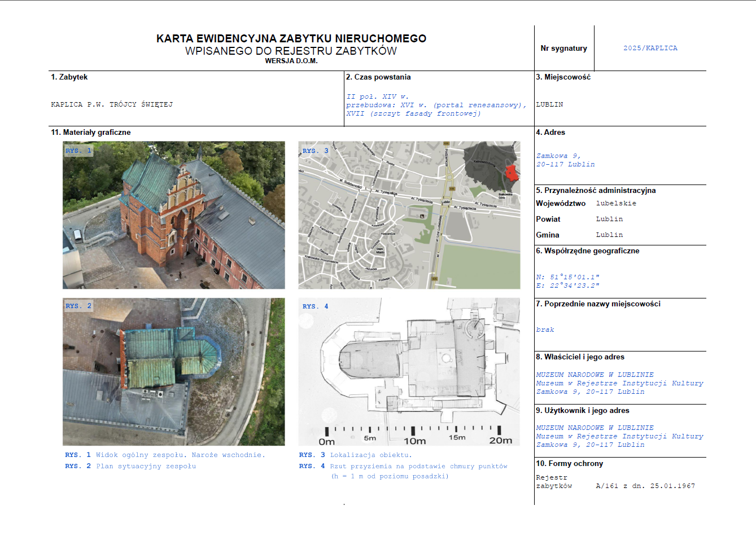Select the title KARTA EWIDENCYJNA ZABYTKU NIERUCHOMEGO

click(291, 38)
